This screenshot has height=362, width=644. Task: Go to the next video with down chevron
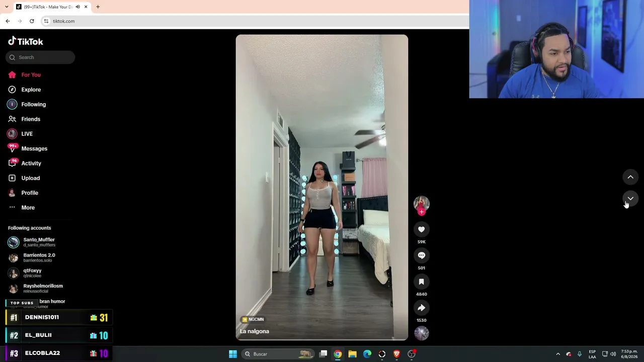tap(630, 199)
